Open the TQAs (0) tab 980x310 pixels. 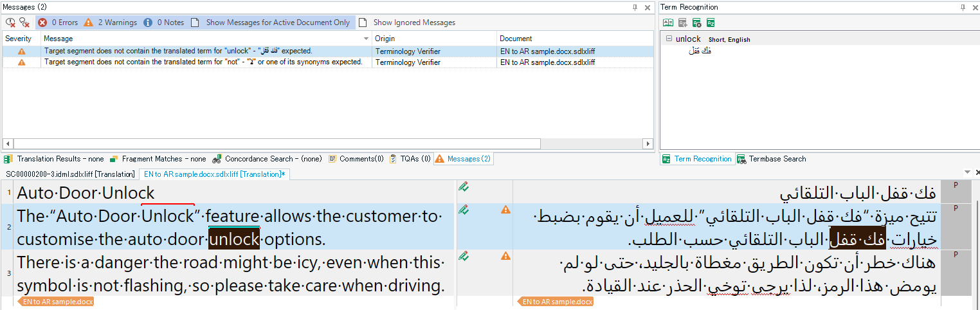point(410,159)
